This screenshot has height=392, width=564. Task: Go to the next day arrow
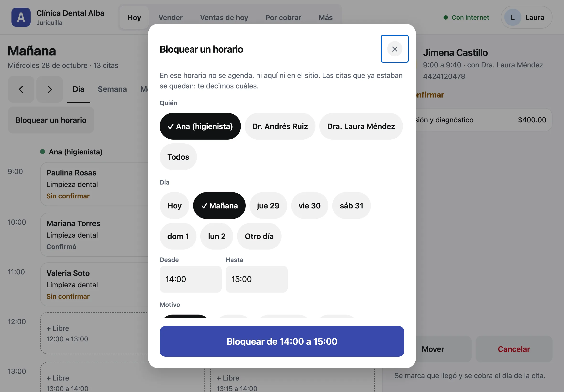click(50, 89)
